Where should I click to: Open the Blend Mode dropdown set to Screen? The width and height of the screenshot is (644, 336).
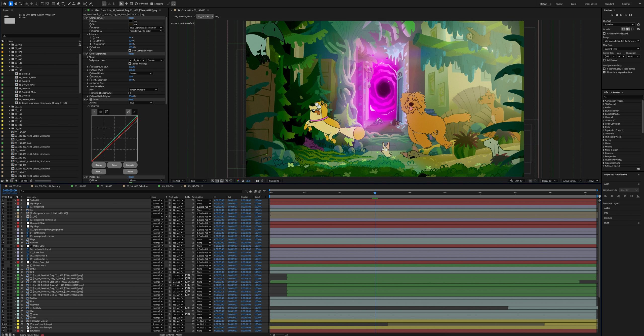coord(141,73)
